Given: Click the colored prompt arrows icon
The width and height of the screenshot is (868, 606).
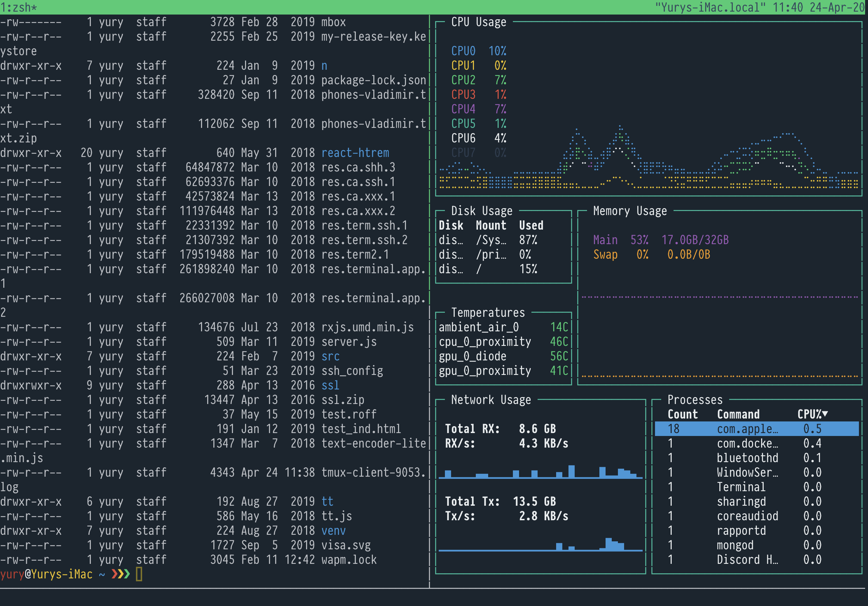Looking at the screenshot, I should click(x=121, y=574).
